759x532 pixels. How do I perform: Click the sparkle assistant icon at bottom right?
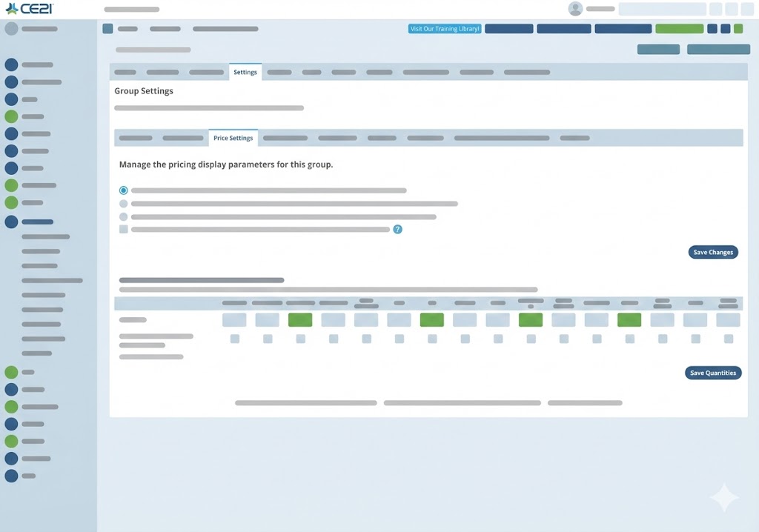pyautogui.click(x=725, y=497)
